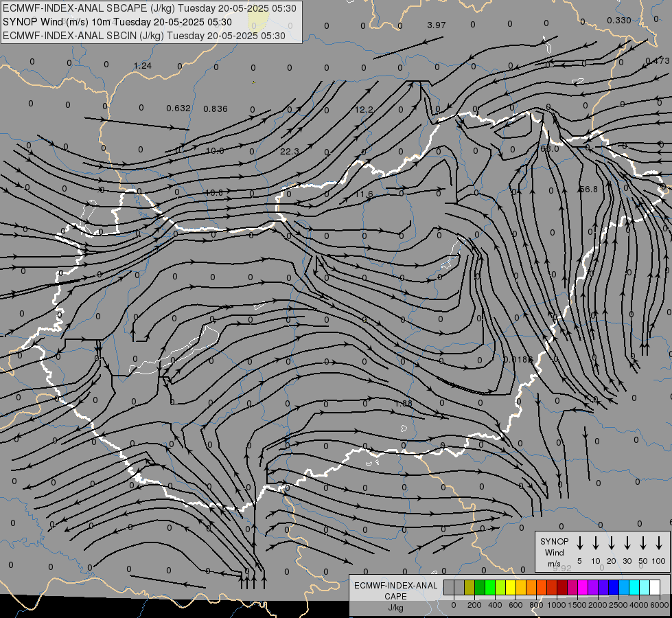
Task: Click the wind legend arrow above 100
Action: coord(659,542)
